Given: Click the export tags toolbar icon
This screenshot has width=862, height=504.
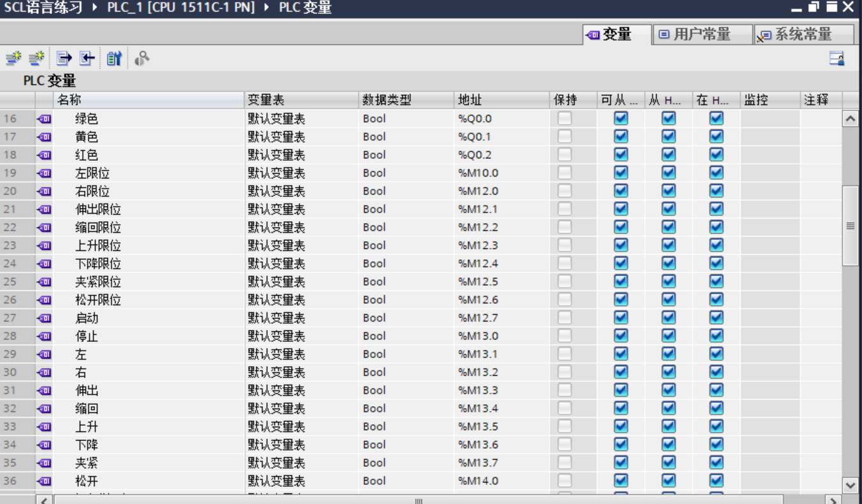Looking at the screenshot, I should pos(64,58).
